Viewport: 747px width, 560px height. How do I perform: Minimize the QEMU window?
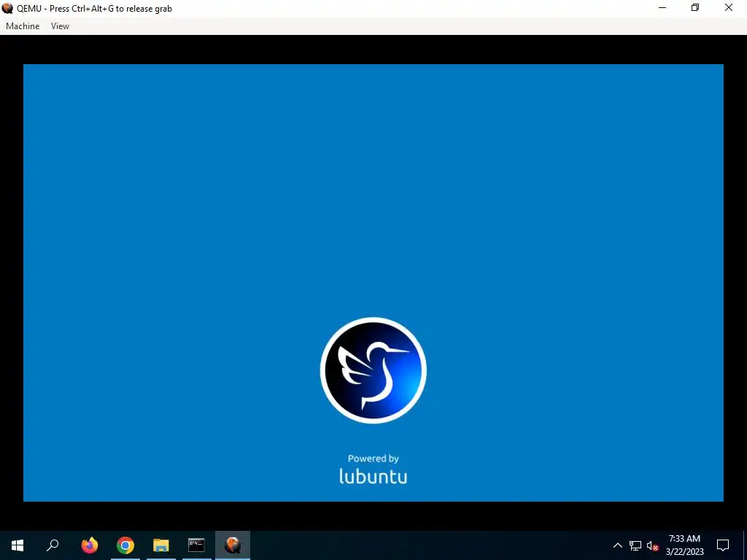(x=662, y=8)
